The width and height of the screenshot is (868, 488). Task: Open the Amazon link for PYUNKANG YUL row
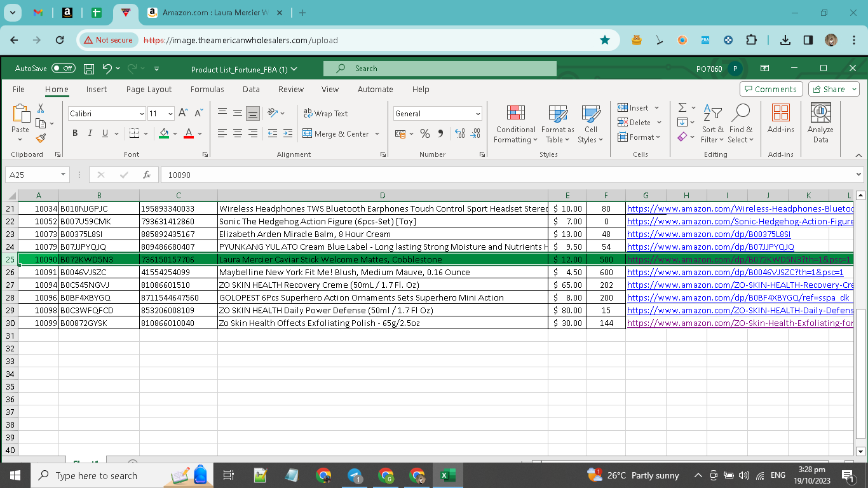[710, 247]
